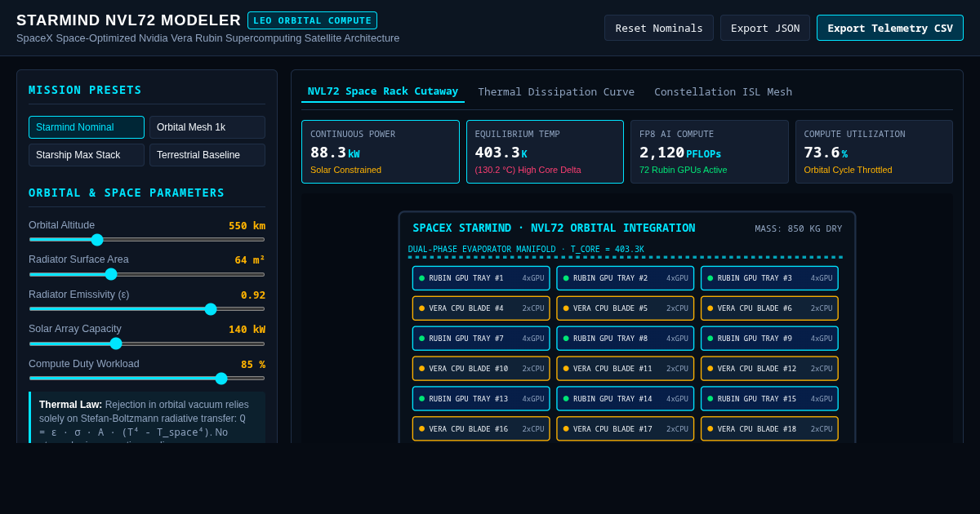Load the Terrestrial Baseline preset

point(207,155)
